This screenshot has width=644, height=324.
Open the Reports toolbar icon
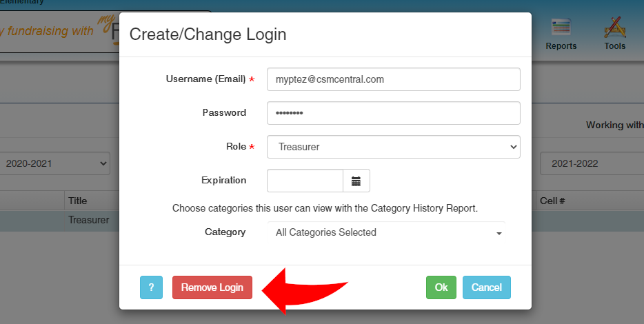[x=561, y=34]
